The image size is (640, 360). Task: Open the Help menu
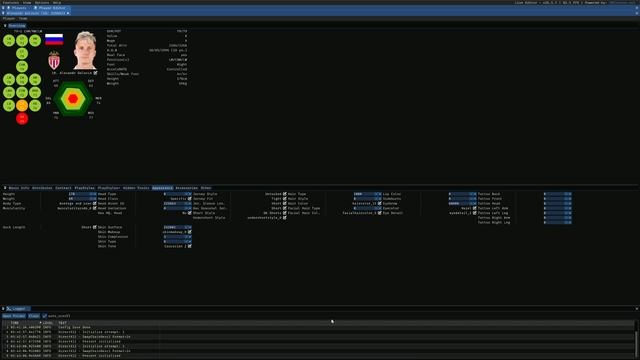pos(57,2)
